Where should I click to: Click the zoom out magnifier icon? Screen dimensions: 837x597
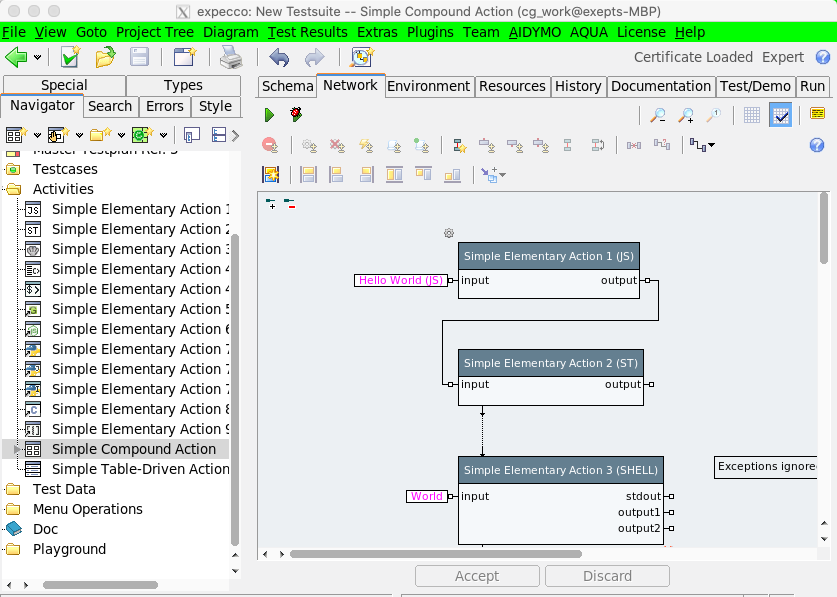pos(658,116)
